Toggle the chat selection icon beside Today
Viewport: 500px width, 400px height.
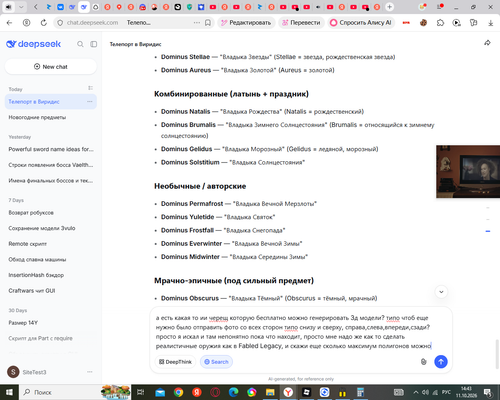click(x=90, y=88)
